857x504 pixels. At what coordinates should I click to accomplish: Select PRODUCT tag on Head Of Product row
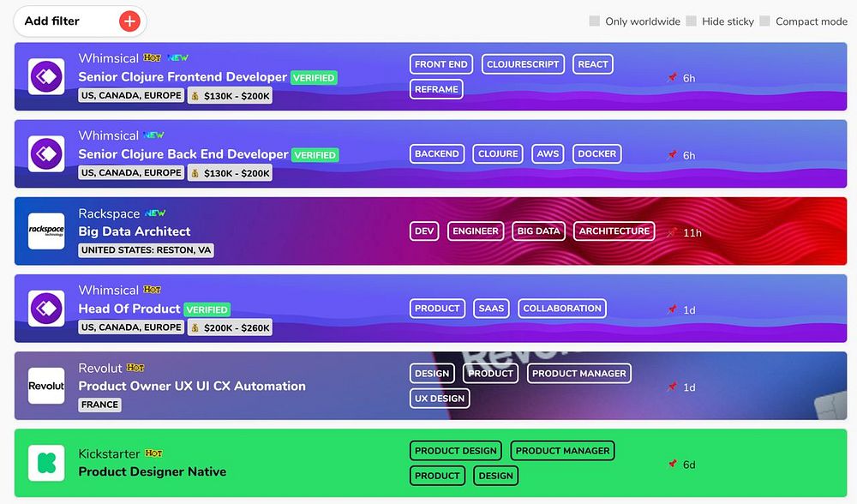point(437,309)
